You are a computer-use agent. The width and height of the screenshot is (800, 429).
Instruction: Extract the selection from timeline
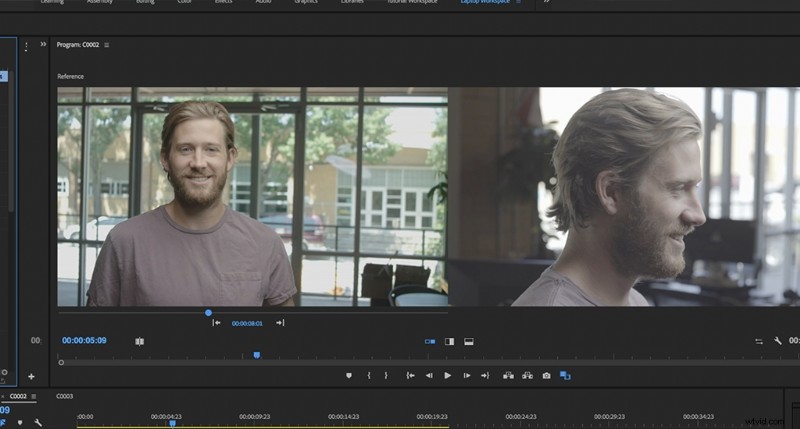tap(528, 375)
